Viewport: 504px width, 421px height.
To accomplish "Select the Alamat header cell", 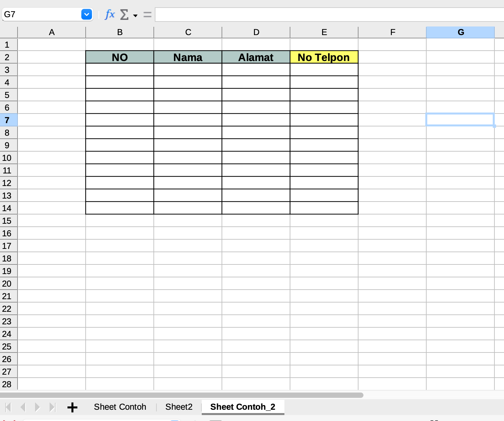I will [x=256, y=57].
